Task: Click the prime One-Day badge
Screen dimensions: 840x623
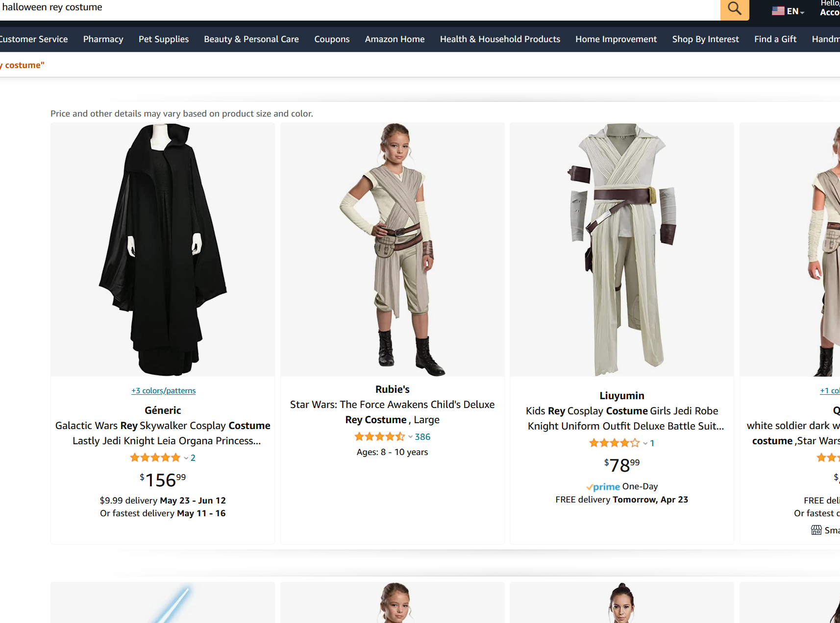Action: click(x=622, y=486)
